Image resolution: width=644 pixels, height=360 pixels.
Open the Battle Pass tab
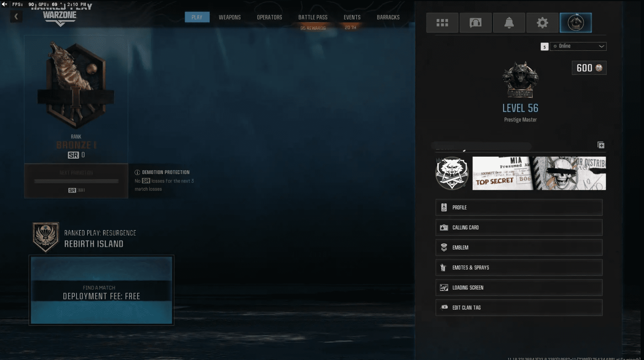(x=313, y=17)
